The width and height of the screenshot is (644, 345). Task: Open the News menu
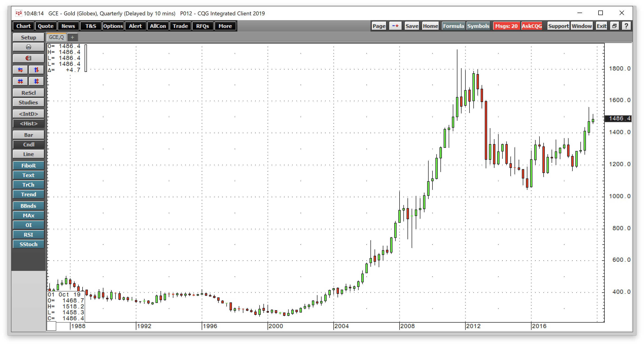tap(68, 26)
